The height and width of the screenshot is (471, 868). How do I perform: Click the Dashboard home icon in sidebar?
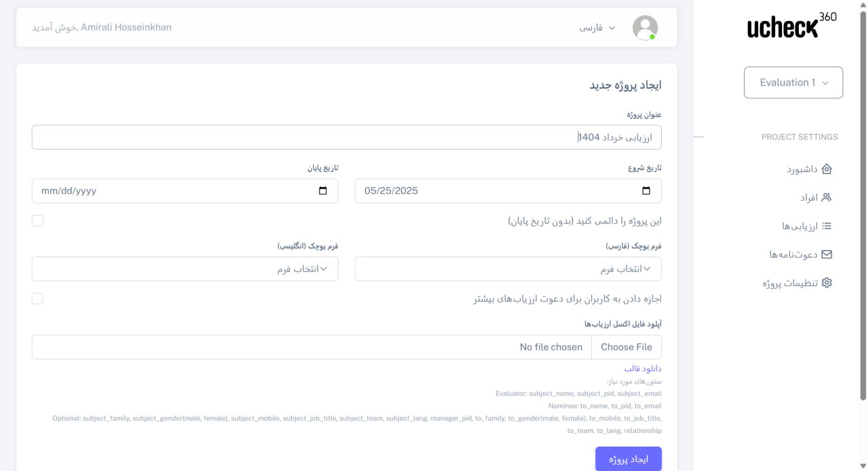(826, 169)
